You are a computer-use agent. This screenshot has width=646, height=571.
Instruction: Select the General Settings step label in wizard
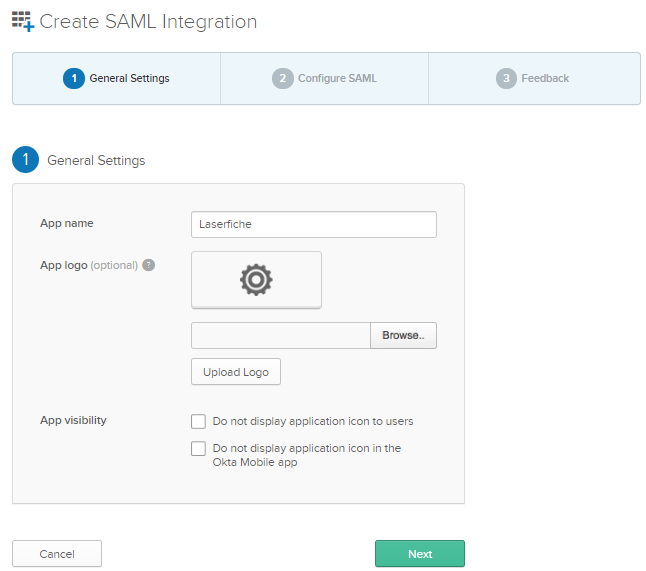tap(129, 78)
